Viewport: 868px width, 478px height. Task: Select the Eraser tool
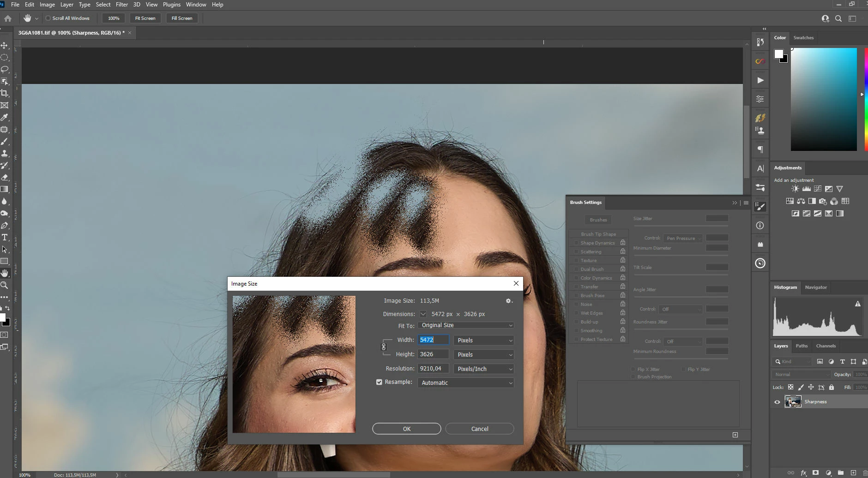pyautogui.click(x=5, y=177)
